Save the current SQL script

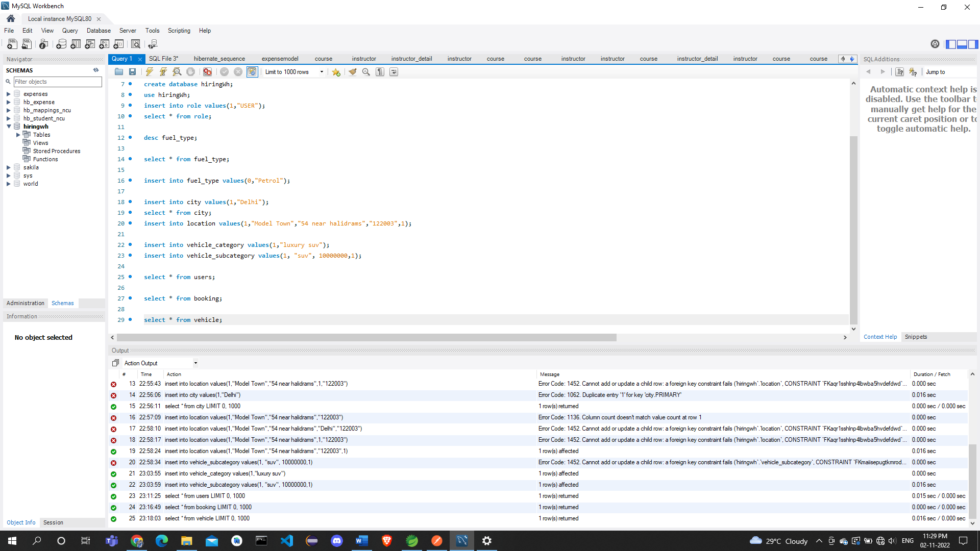tap(132, 71)
